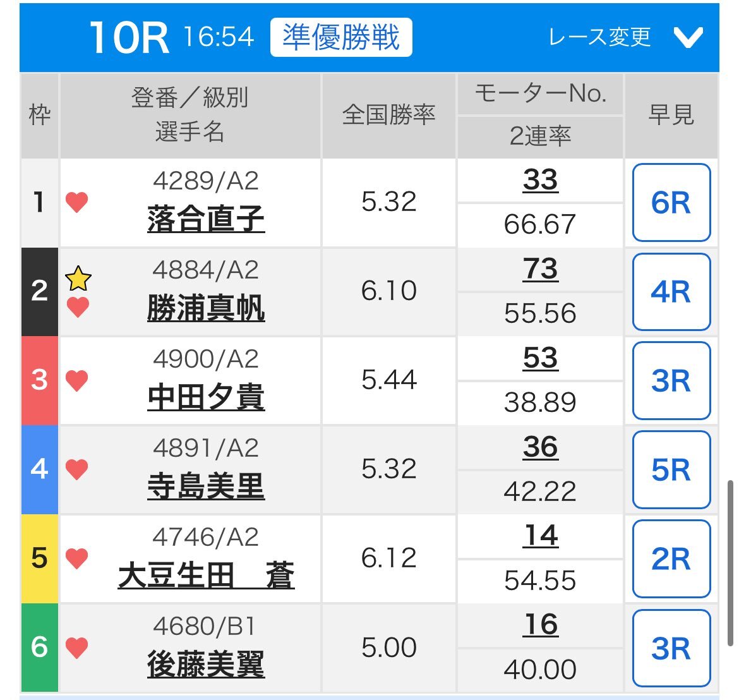Image resolution: width=739 pixels, height=700 pixels.
Task: Toggle the heart icon for 勝浦真帆
Action: tap(78, 307)
